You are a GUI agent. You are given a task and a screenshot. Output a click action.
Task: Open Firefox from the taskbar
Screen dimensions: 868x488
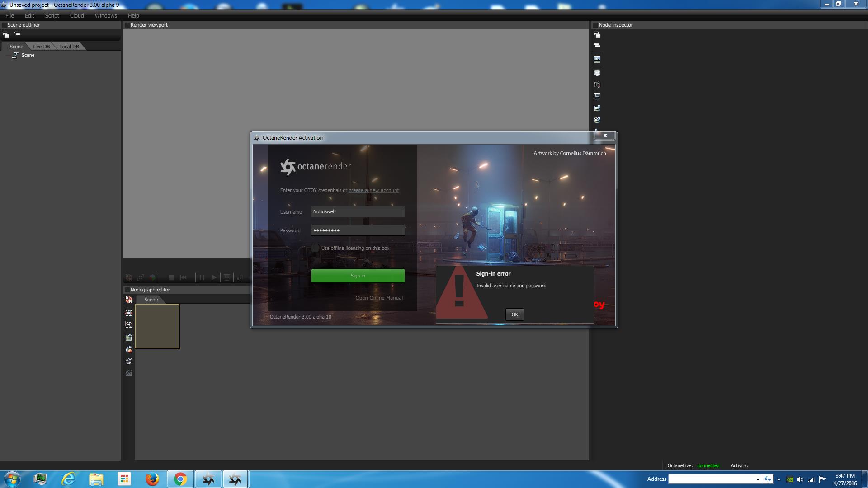pos(152,479)
